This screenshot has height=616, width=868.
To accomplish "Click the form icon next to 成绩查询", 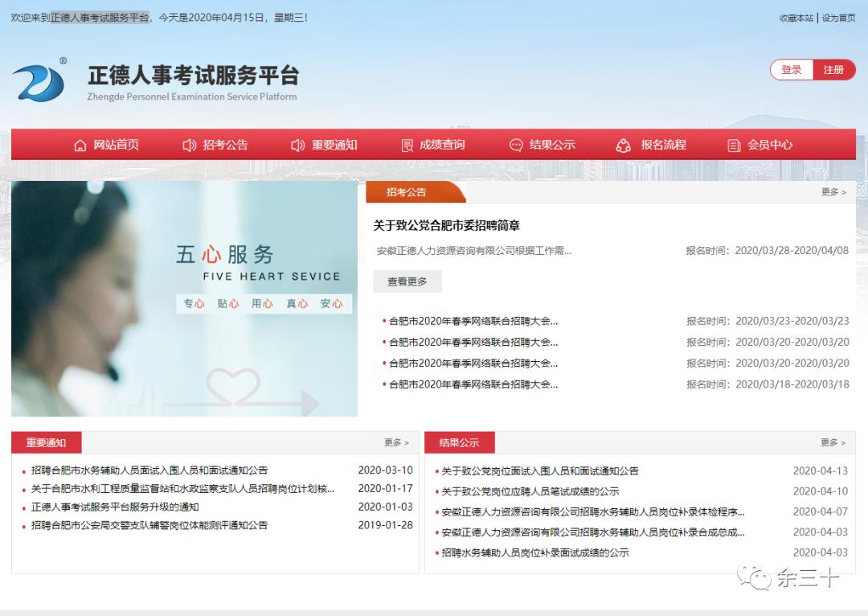I will tap(407, 145).
